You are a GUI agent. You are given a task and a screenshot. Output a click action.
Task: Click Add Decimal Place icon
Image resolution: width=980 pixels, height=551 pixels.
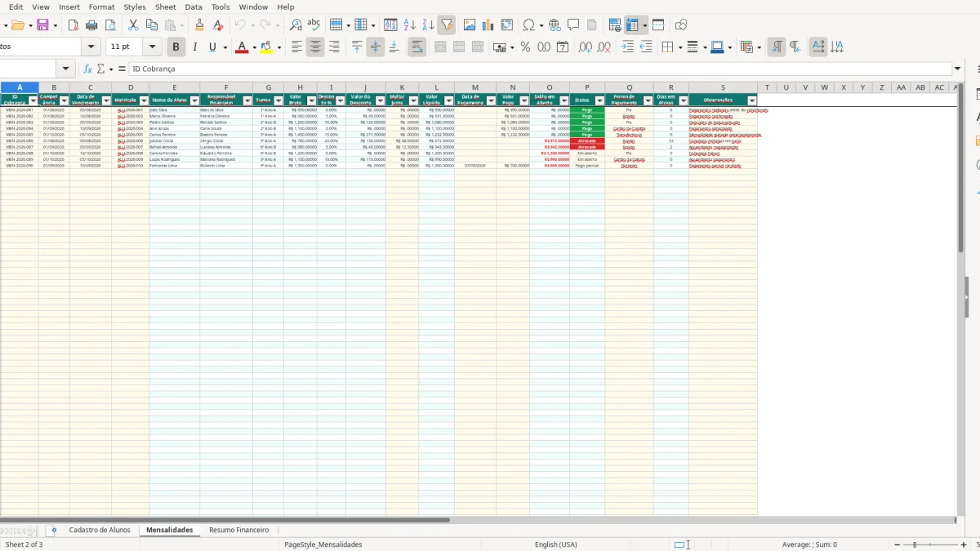[585, 47]
